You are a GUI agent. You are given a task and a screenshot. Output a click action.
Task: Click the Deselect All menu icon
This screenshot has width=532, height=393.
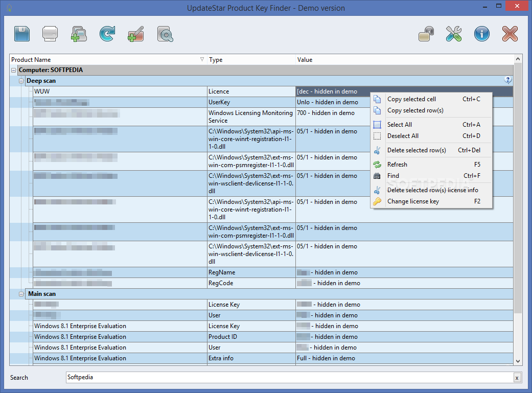tap(377, 136)
